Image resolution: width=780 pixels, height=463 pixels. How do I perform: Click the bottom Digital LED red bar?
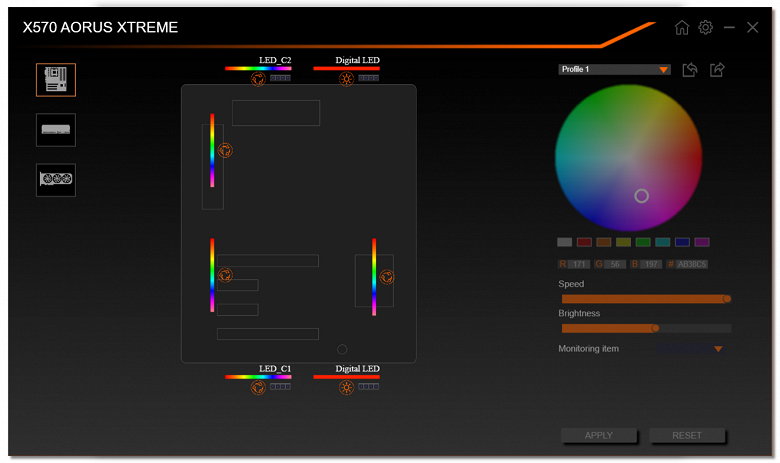[x=346, y=377]
